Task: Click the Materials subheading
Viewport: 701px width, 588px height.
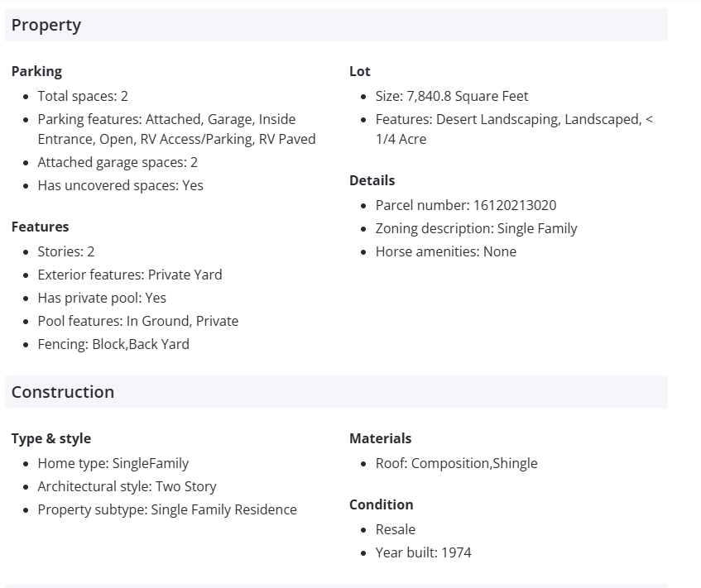Action: (x=380, y=438)
